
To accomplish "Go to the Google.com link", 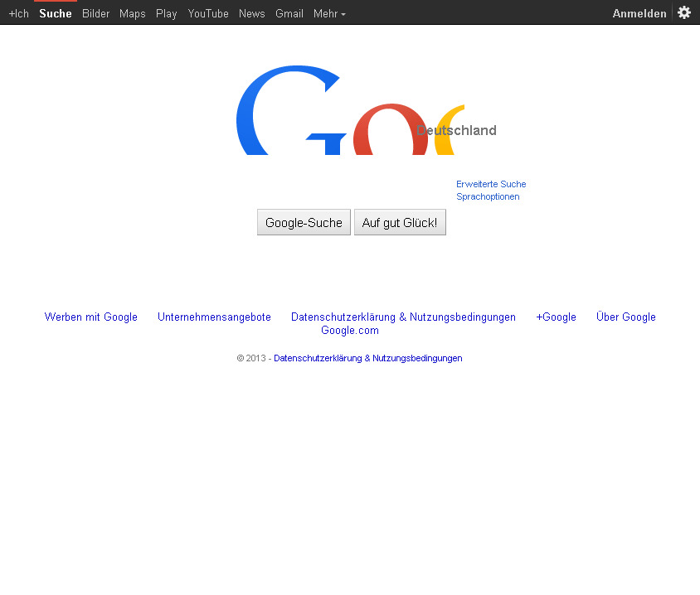I will [350, 330].
